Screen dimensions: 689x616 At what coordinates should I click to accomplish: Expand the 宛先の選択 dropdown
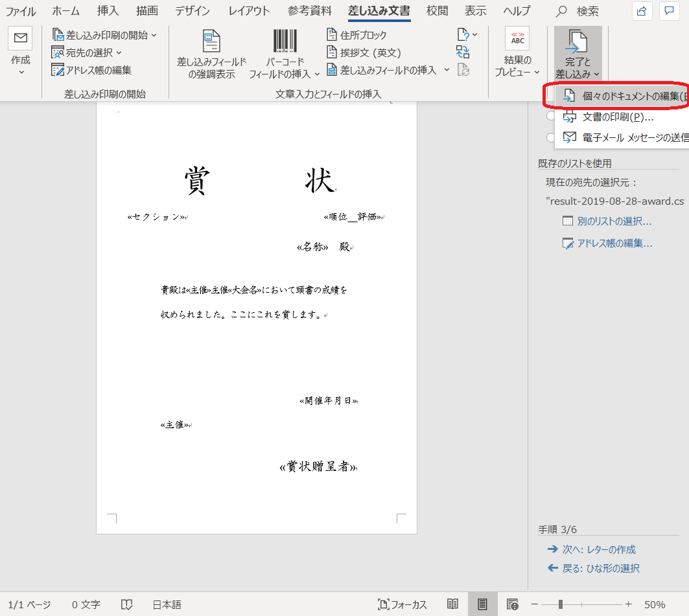click(87, 52)
